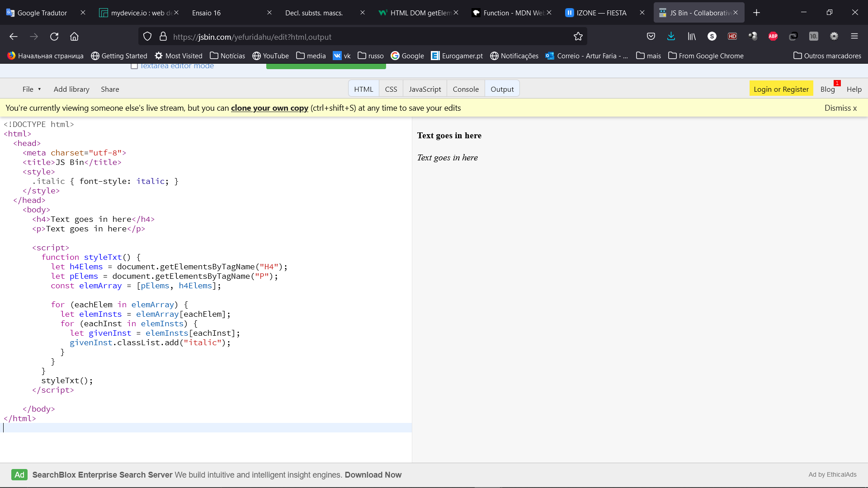This screenshot has height=488, width=868.
Task: Reload the current page
Action: click(54, 37)
